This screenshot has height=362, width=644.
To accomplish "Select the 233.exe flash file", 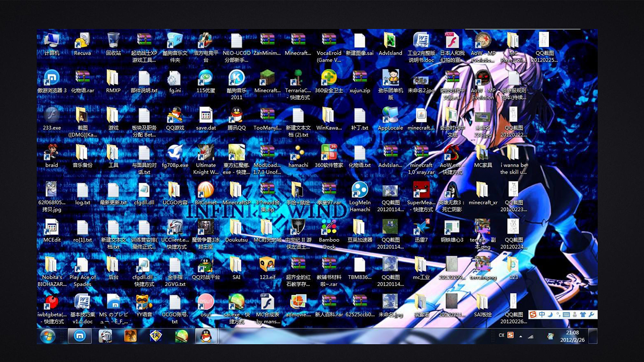I will click(x=52, y=119).
